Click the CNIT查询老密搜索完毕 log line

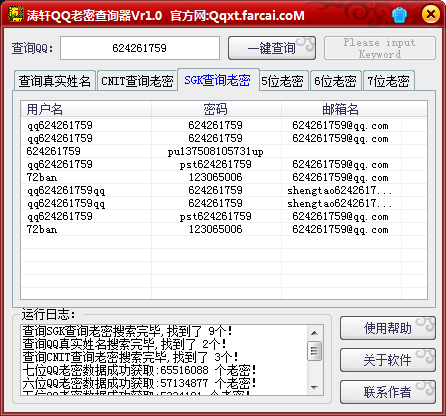pos(131,357)
